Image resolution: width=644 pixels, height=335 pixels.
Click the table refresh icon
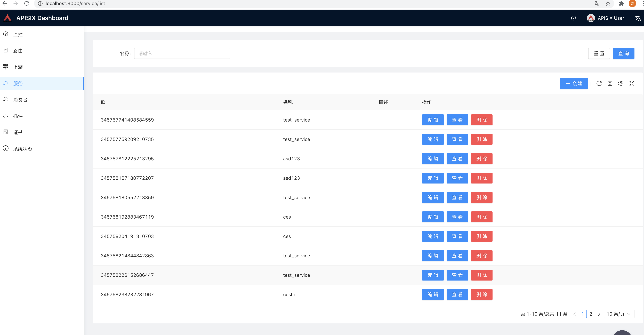599,84
